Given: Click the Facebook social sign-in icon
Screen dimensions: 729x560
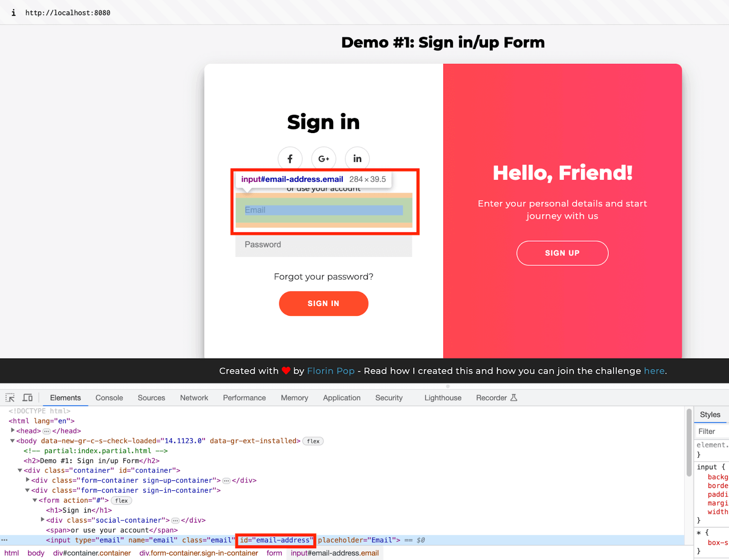Looking at the screenshot, I should 290,159.
